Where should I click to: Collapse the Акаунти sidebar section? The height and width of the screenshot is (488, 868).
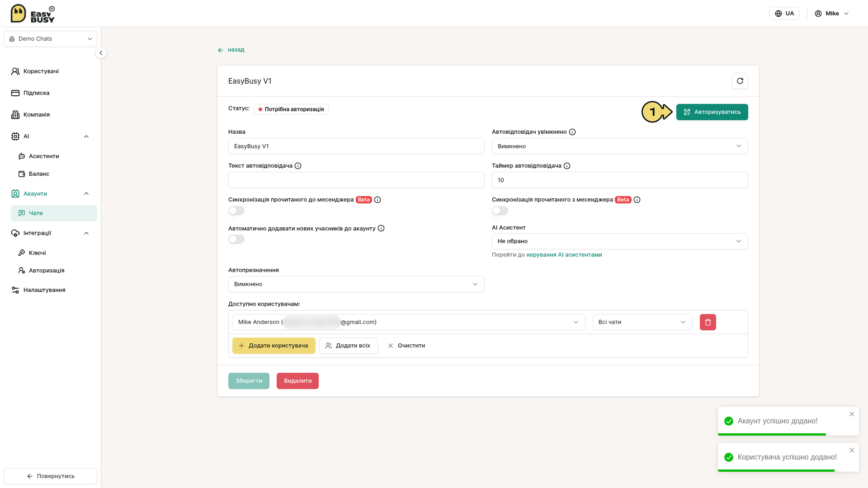coord(86,193)
